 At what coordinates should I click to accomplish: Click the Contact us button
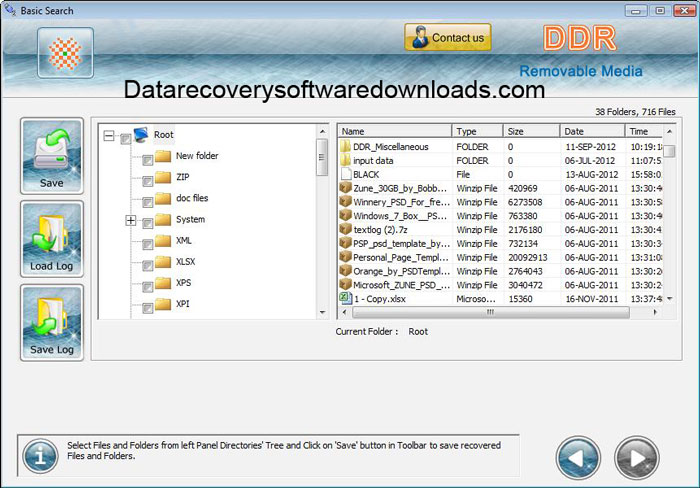448,38
